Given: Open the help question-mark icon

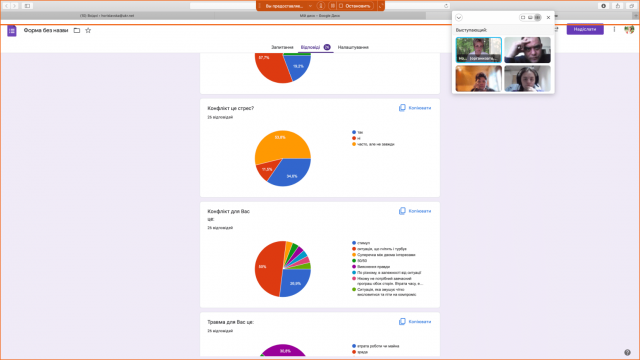Looking at the screenshot, I should [x=627, y=352].
